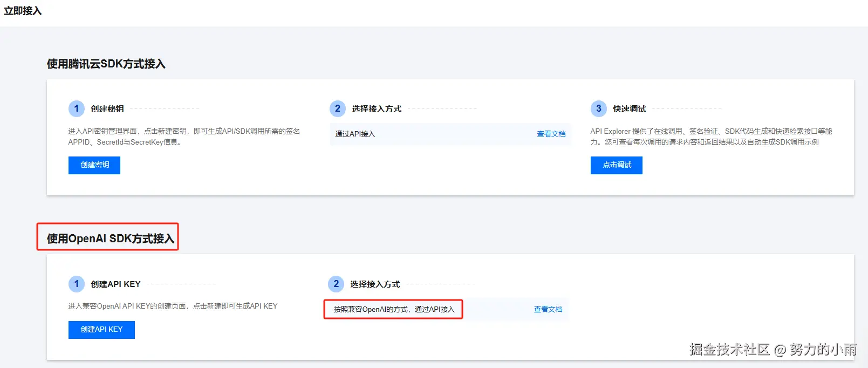The image size is (868, 368).
Task: Click the 创建密钥 button
Action: pos(94,165)
